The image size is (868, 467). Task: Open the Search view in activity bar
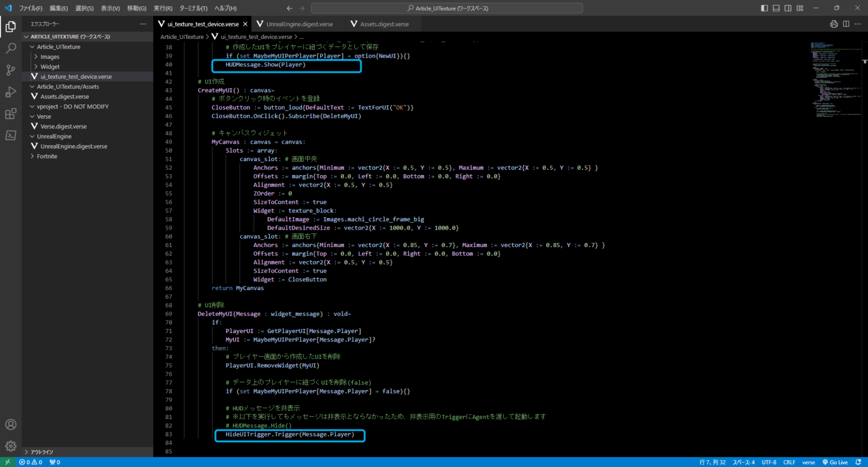point(11,49)
